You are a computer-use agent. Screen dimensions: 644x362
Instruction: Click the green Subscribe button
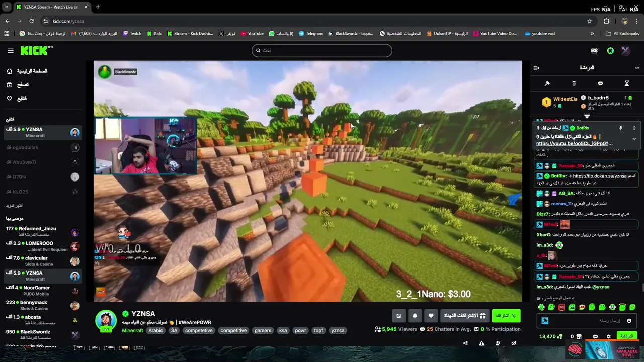[x=506, y=315]
